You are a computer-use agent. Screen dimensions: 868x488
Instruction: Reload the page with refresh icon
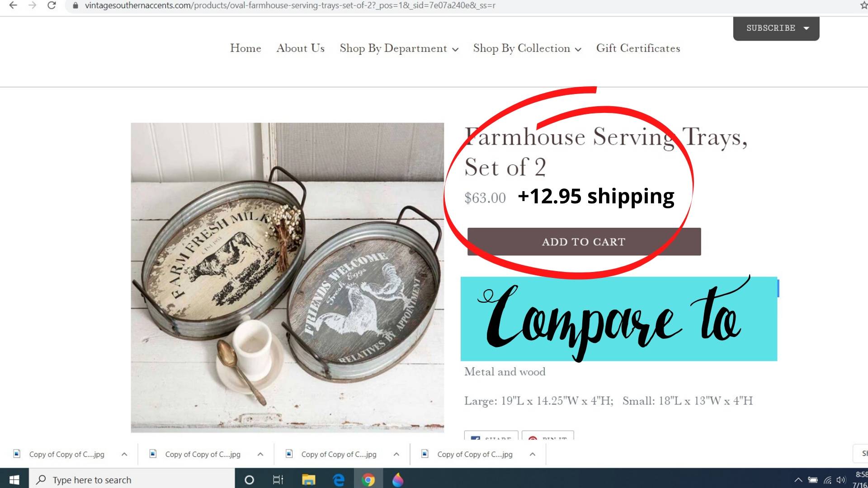[x=52, y=5]
